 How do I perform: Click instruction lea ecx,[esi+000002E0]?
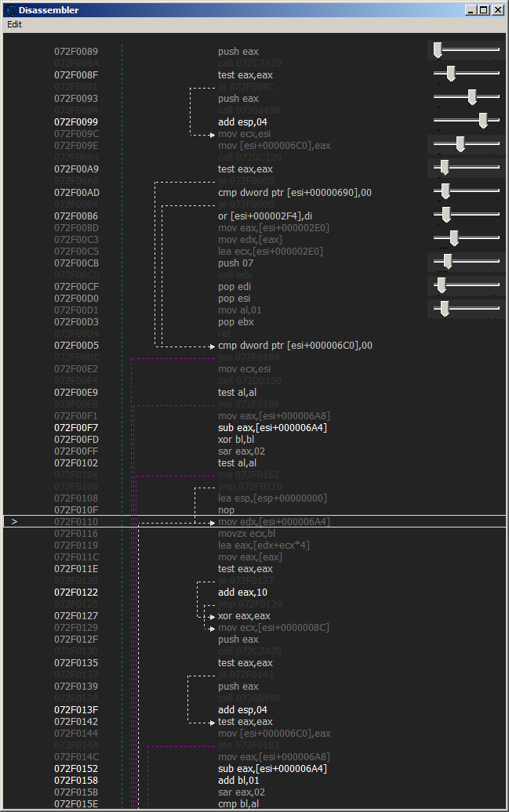270,251
